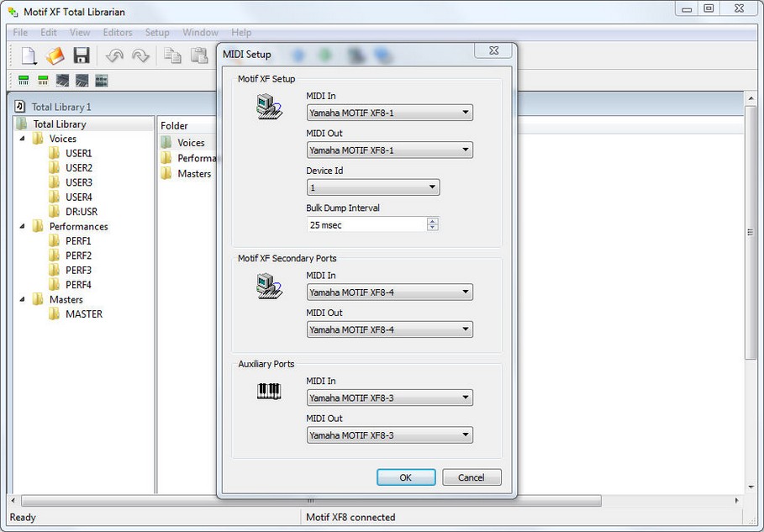Collapse the Performances tree node

click(23, 226)
